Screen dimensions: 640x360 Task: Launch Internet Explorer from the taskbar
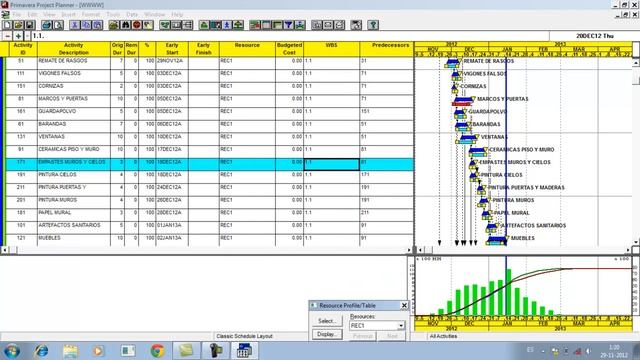tap(41, 351)
